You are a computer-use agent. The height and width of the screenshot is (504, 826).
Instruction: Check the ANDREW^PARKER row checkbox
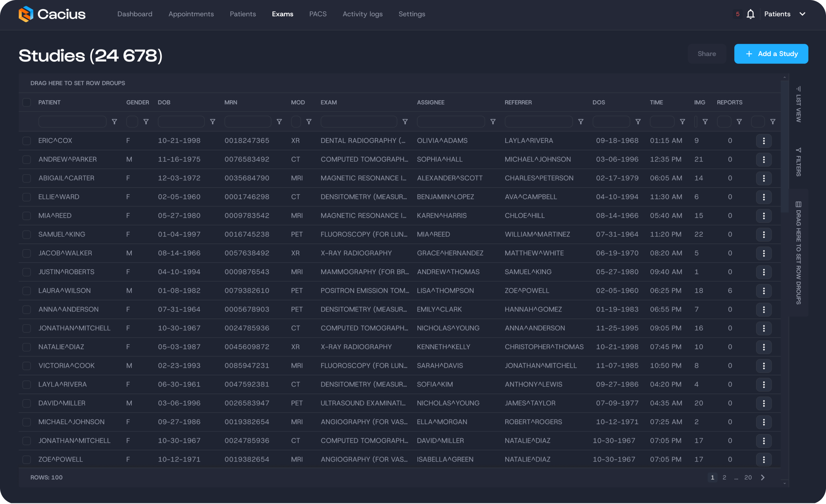tap(26, 160)
